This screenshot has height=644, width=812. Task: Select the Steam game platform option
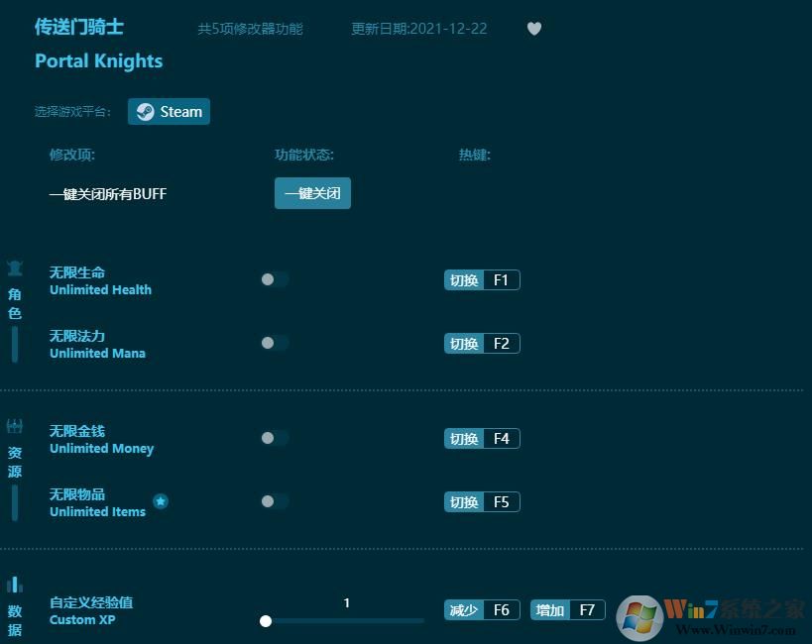(x=169, y=111)
